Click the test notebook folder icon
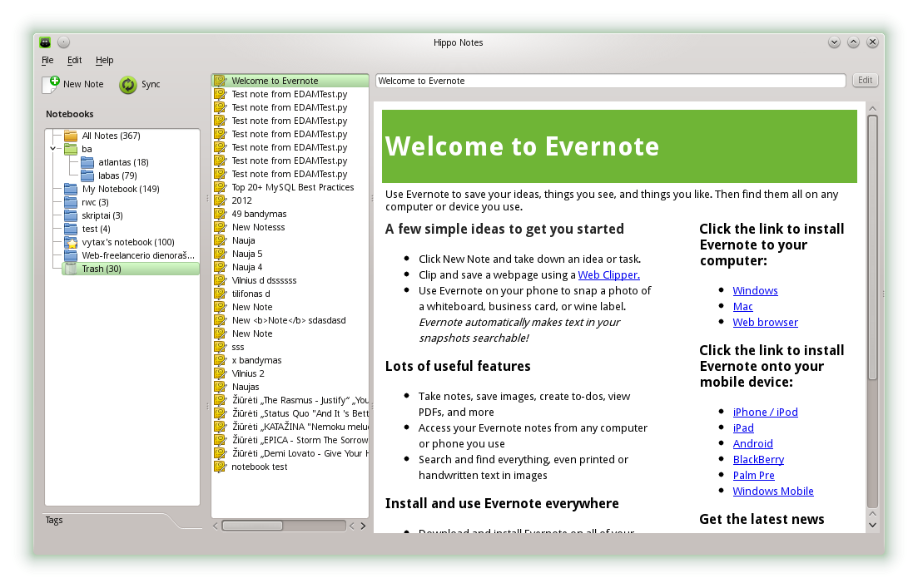Image resolution: width=918 pixels, height=588 pixels. pyautogui.click(x=71, y=229)
